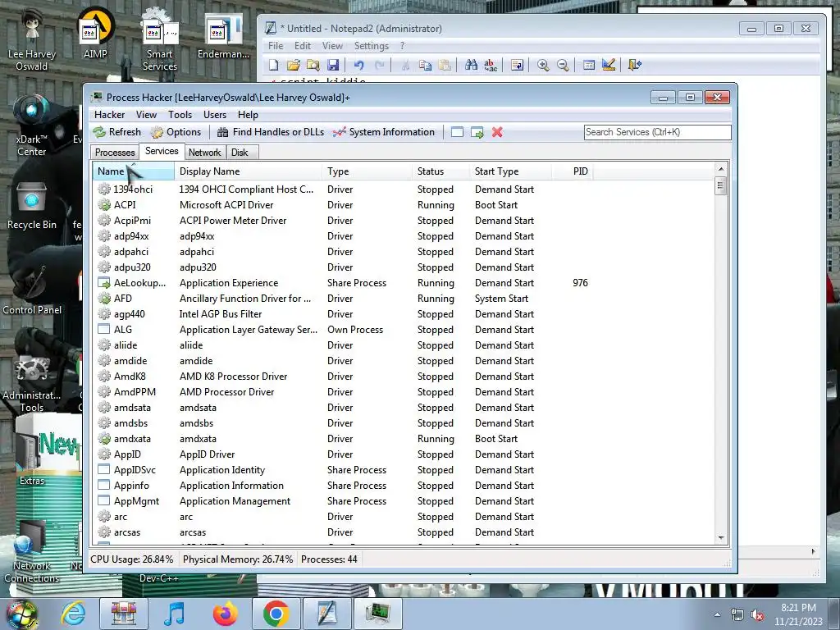Select the AeLookupSvc service icon
This screenshot has height=630, width=840.
coord(104,283)
